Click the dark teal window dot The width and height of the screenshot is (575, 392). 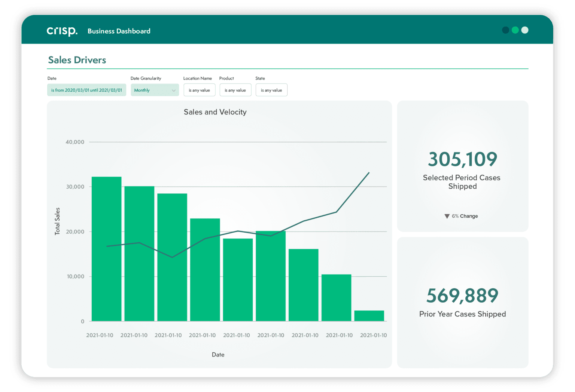point(505,30)
